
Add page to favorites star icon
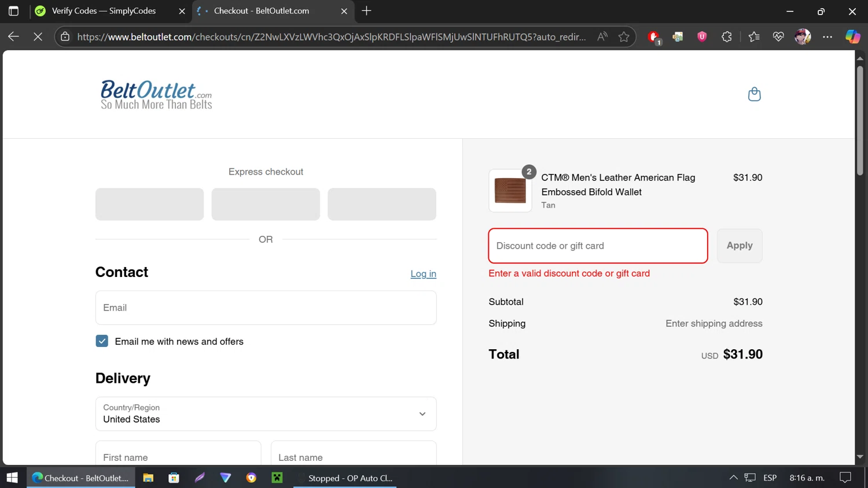tap(624, 36)
